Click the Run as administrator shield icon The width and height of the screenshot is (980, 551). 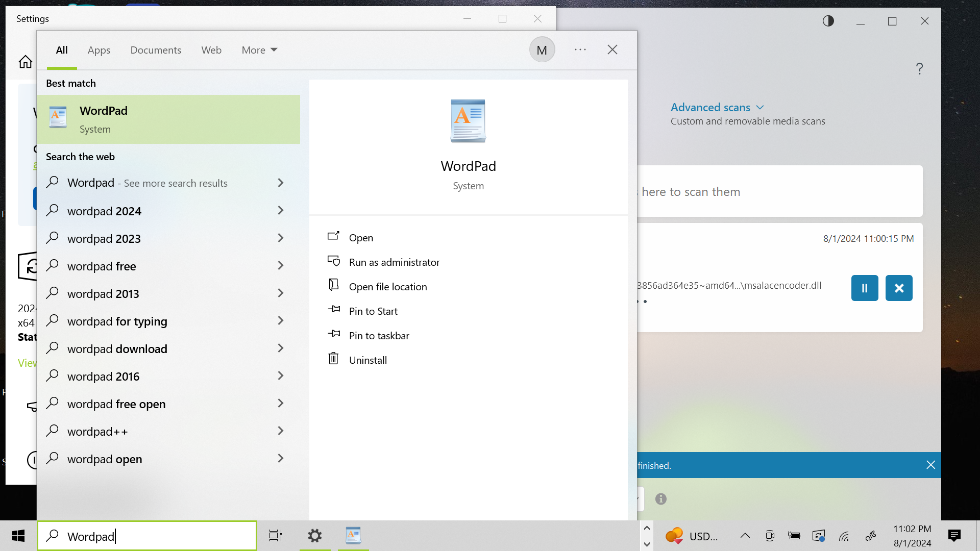333,261
